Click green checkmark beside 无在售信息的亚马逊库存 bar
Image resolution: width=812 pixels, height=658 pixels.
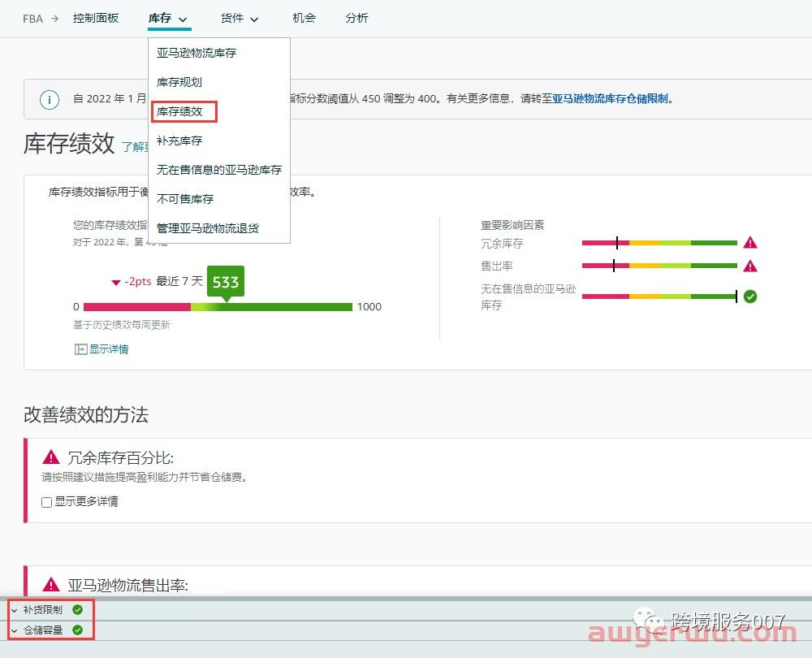[x=749, y=297]
